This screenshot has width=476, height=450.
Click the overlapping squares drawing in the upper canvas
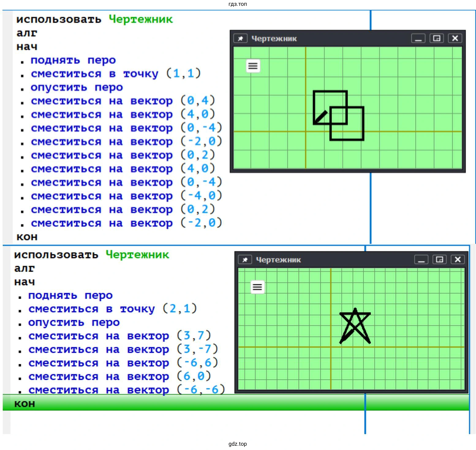[338, 115]
